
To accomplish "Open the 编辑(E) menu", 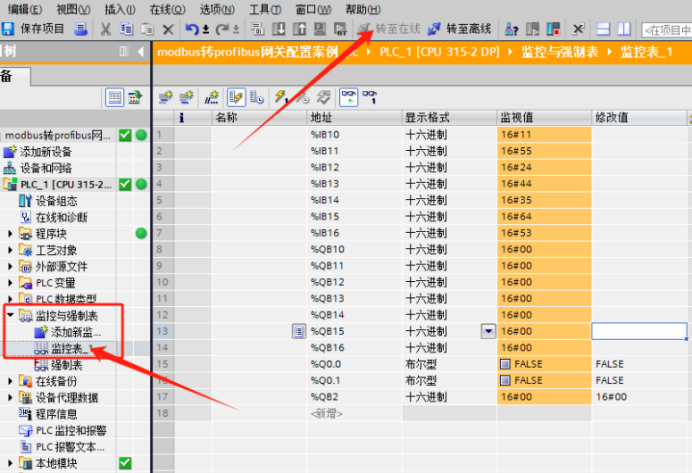I will click(x=25, y=9).
